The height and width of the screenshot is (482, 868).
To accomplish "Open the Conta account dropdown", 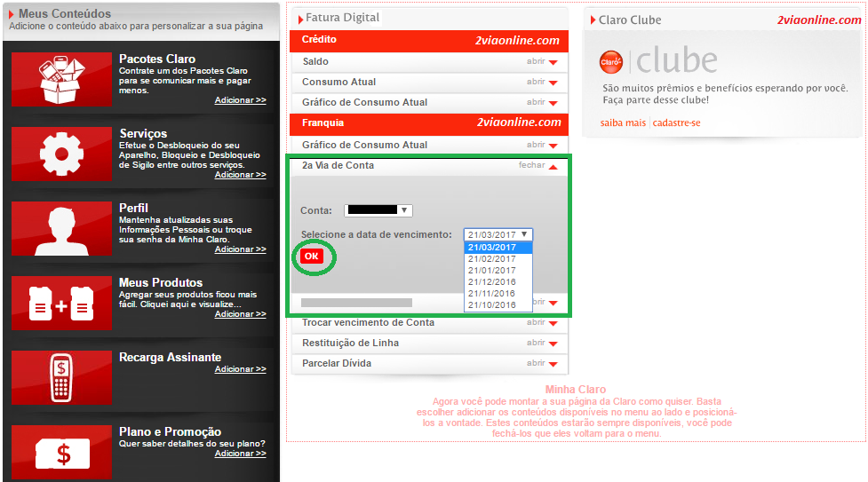I will 378,210.
